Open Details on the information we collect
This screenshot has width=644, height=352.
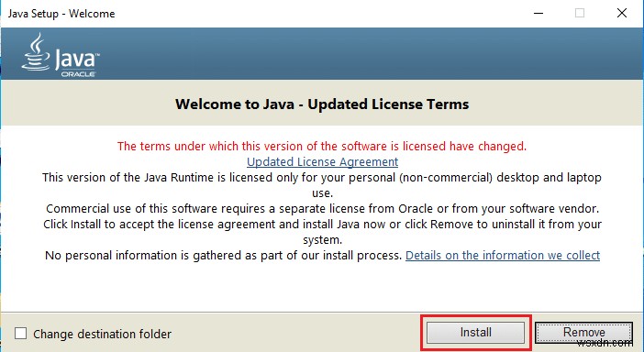[x=503, y=255]
